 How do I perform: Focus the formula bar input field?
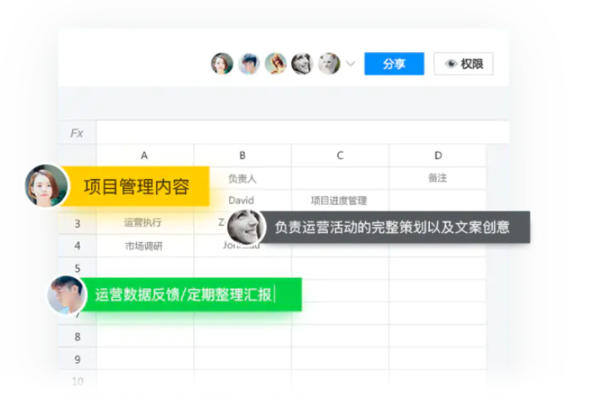click(303, 133)
